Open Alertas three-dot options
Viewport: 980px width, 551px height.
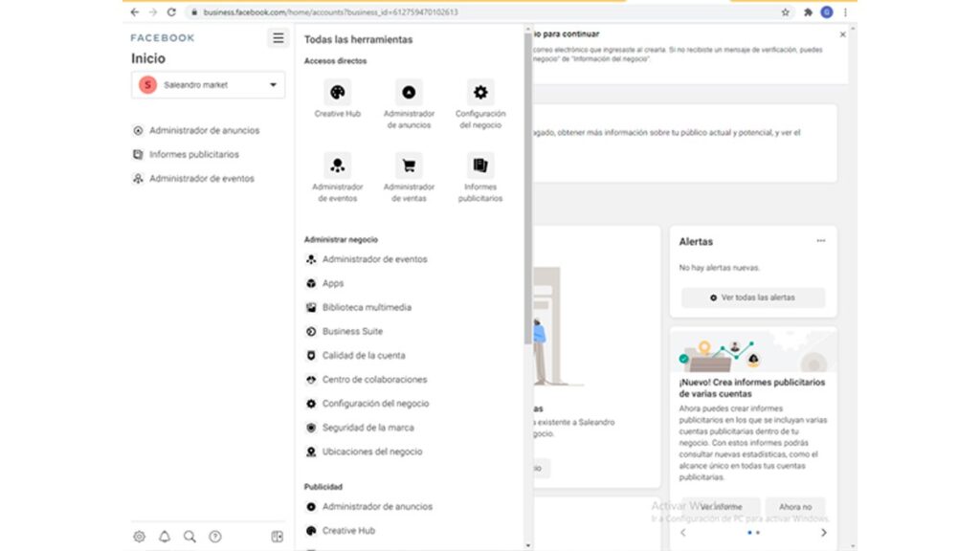point(820,241)
